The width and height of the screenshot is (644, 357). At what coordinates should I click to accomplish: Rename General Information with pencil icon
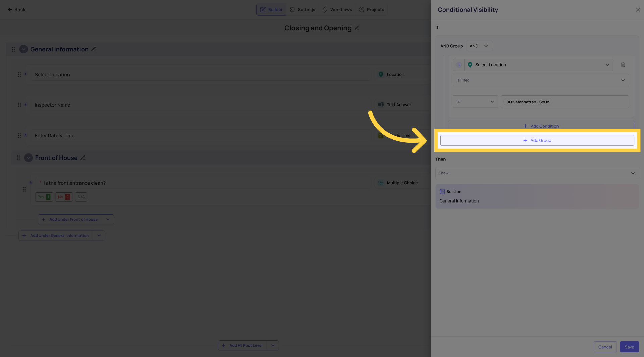tap(94, 49)
